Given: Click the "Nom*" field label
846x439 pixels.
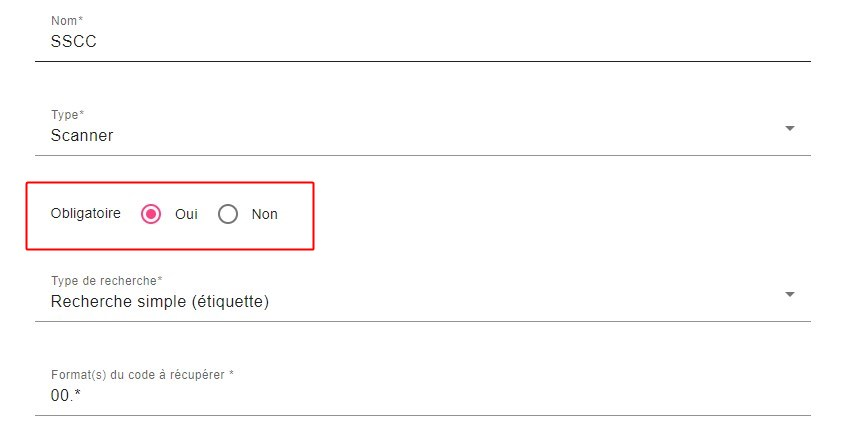Looking at the screenshot, I should (67, 20).
